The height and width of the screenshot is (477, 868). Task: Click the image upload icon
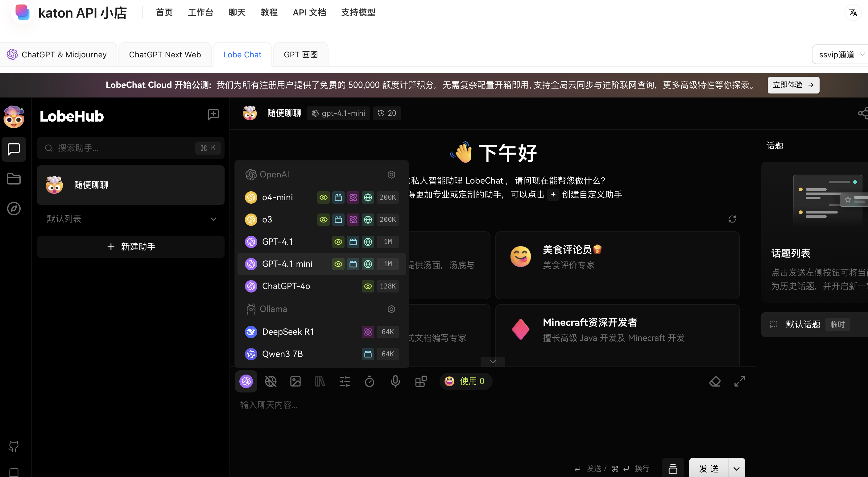pyautogui.click(x=296, y=381)
